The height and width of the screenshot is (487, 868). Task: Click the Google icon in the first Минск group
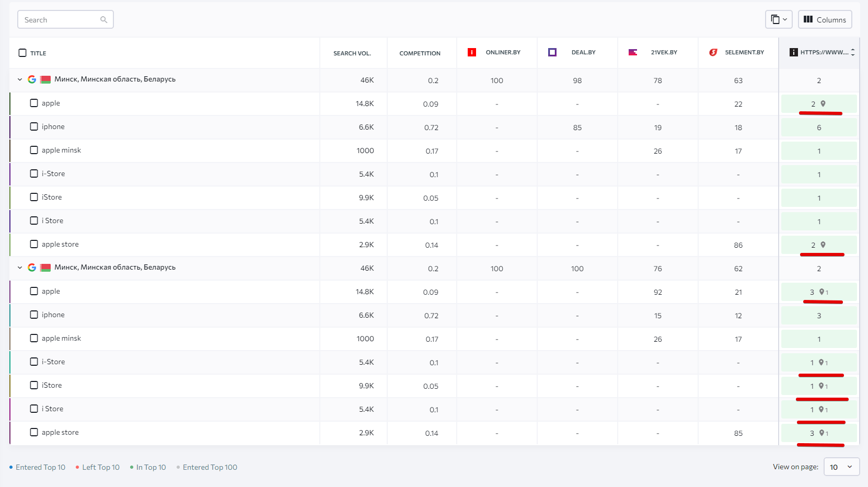32,79
